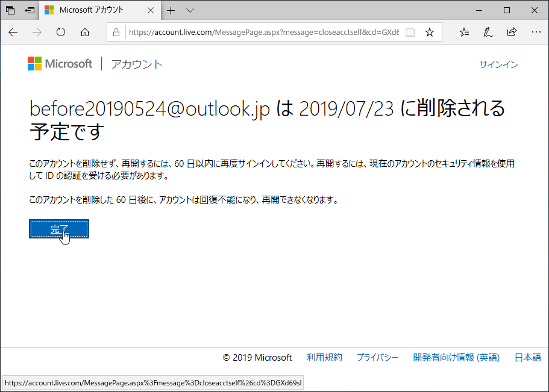
Task: Click the forward navigation arrow
Action: pos(37,33)
